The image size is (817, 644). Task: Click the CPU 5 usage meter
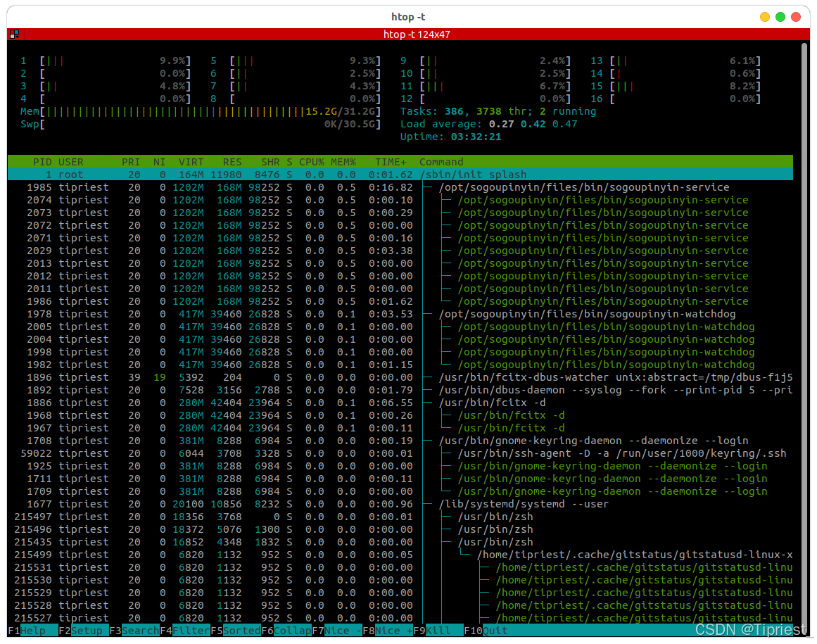(x=296, y=61)
